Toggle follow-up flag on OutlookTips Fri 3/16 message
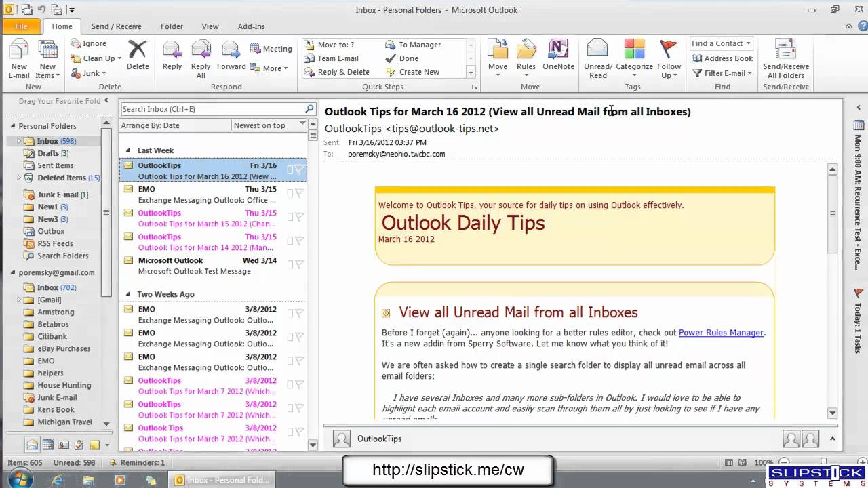Image resolution: width=868 pixels, height=488 pixels. coord(299,169)
